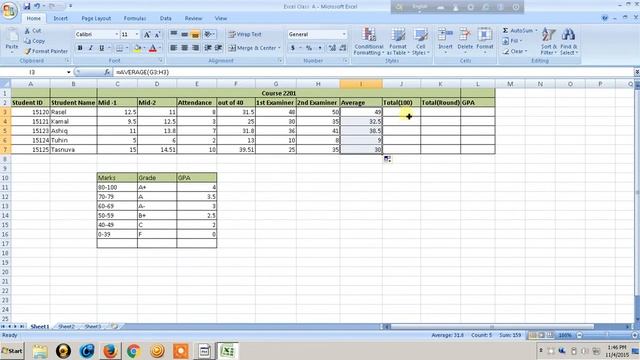Apply Comma Style format
Screen dimensions: 640x360
320,48
